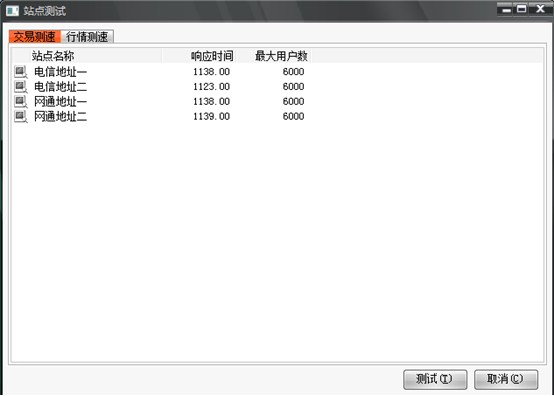Close the 站点测试 window
Image resolution: width=554 pixels, height=396 pixels.
(541, 9)
